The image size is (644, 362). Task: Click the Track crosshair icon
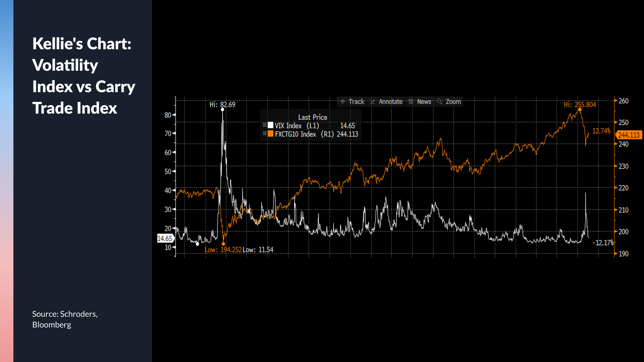click(342, 102)
